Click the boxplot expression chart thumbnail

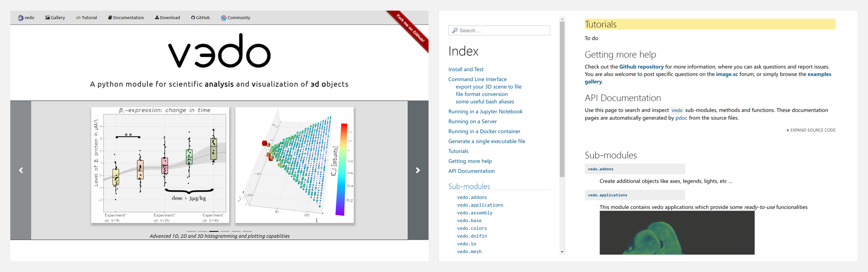click(x=160, y=165)
